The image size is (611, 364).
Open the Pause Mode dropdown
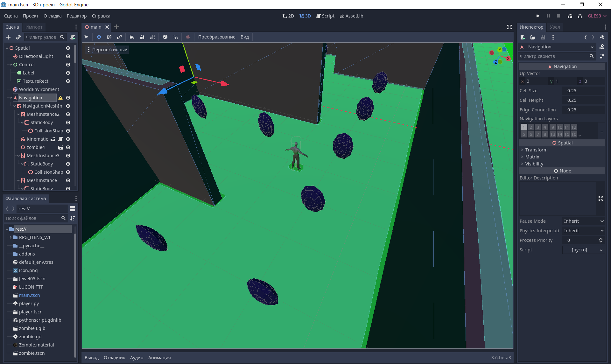tap(583, 221)
